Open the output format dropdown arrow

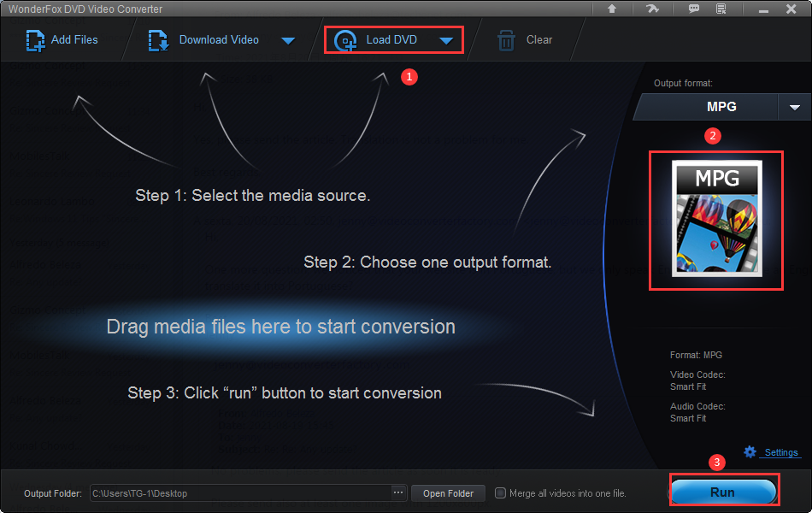pos(794,107)
